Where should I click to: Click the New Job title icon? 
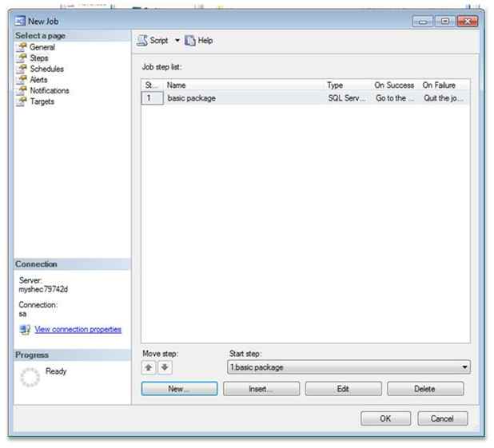pyautogui.click(x=19, y=22)
